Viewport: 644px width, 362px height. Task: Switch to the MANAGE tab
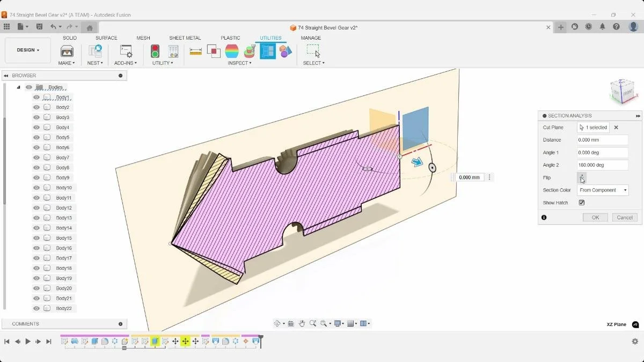click(x=311, y=38)
